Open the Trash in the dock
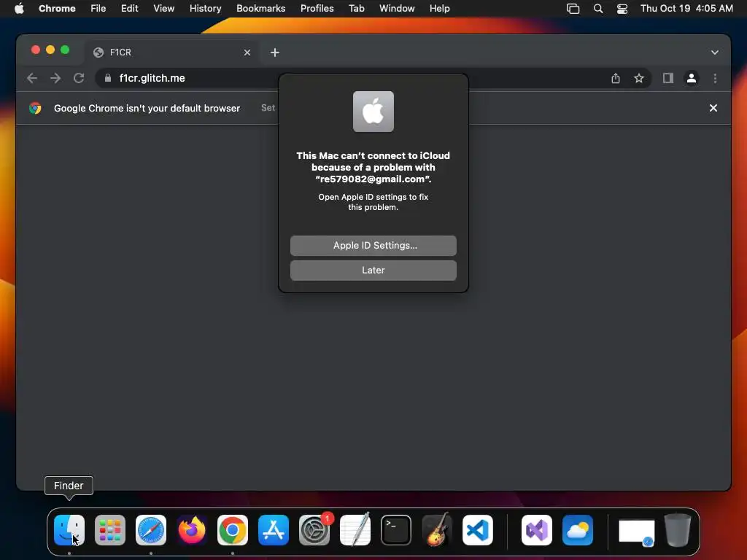 (678, 529)
